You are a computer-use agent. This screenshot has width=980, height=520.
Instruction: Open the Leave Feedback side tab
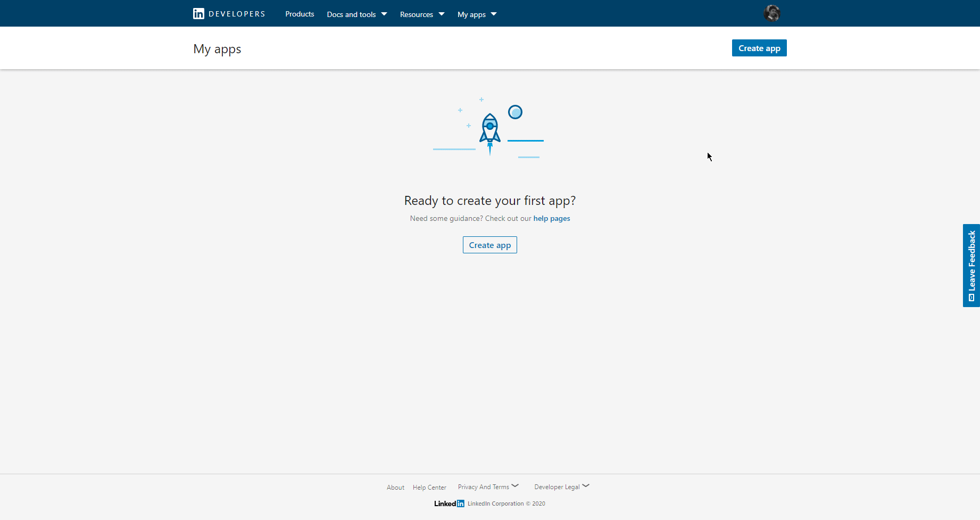click(x=972, y=266)
